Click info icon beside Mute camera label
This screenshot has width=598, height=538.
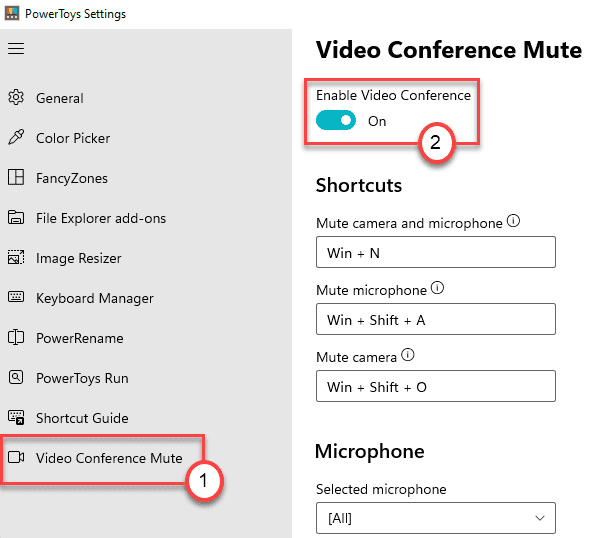408,355
